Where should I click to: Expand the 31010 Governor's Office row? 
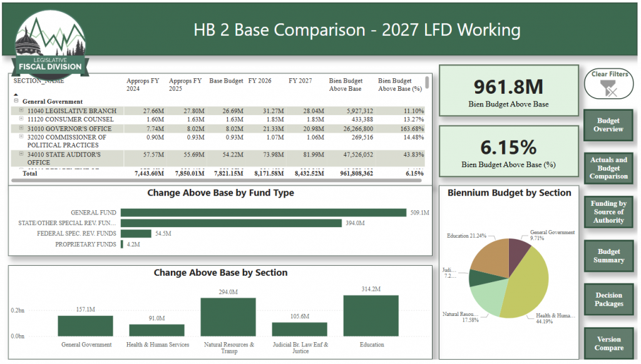point(21,128)
